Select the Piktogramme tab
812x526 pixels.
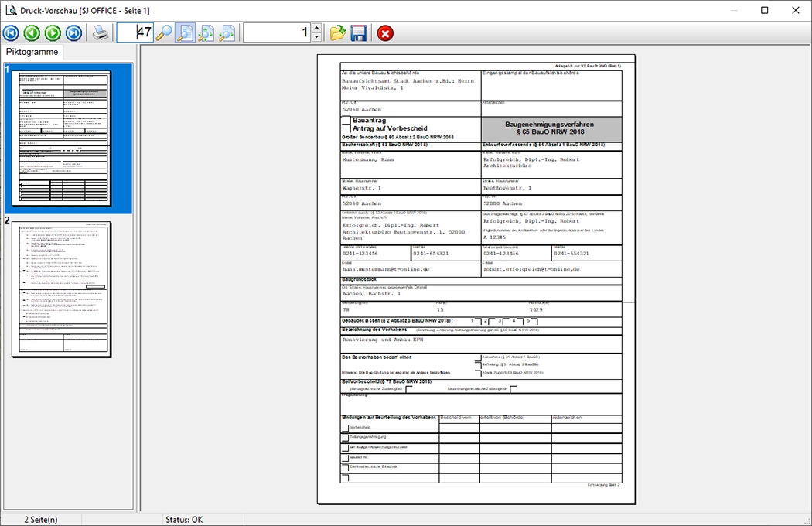[x=32, y=52]
